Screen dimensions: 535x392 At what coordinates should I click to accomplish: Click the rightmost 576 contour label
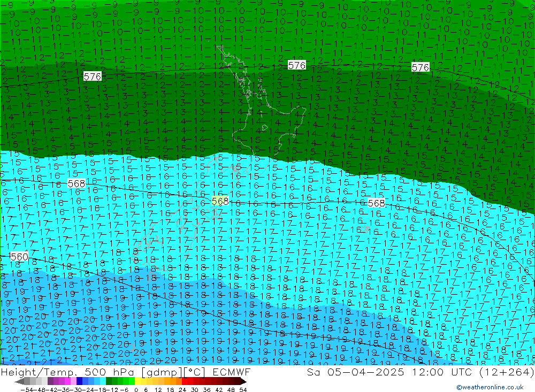pos(420,67)
